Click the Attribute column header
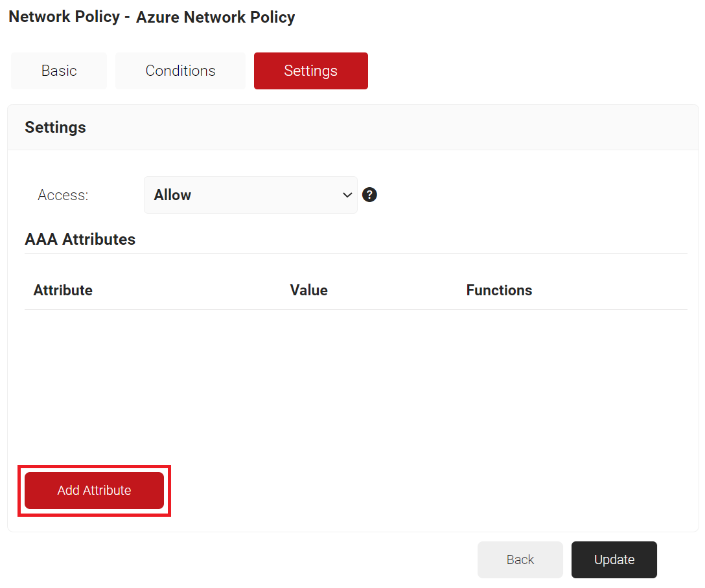The image size is (705, 588). (x=63, y=290)
